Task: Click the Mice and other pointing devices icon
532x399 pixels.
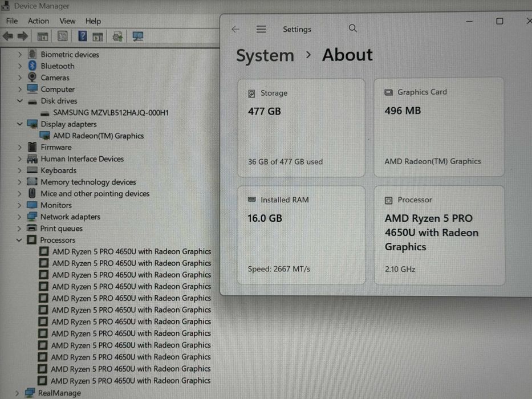Action: click(32, 193)
